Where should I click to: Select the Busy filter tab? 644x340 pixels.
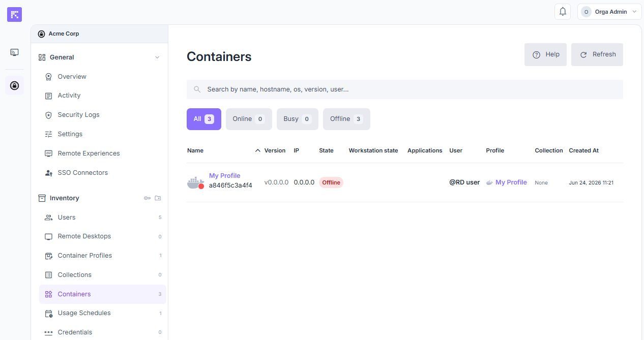tap(298, 119)
